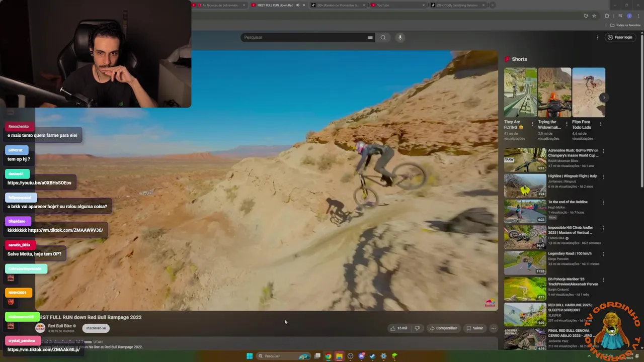This screenshot has height=362, width=644.
Task: Open the on-screen keyboard icon in search box
Action: pos(370,37)
